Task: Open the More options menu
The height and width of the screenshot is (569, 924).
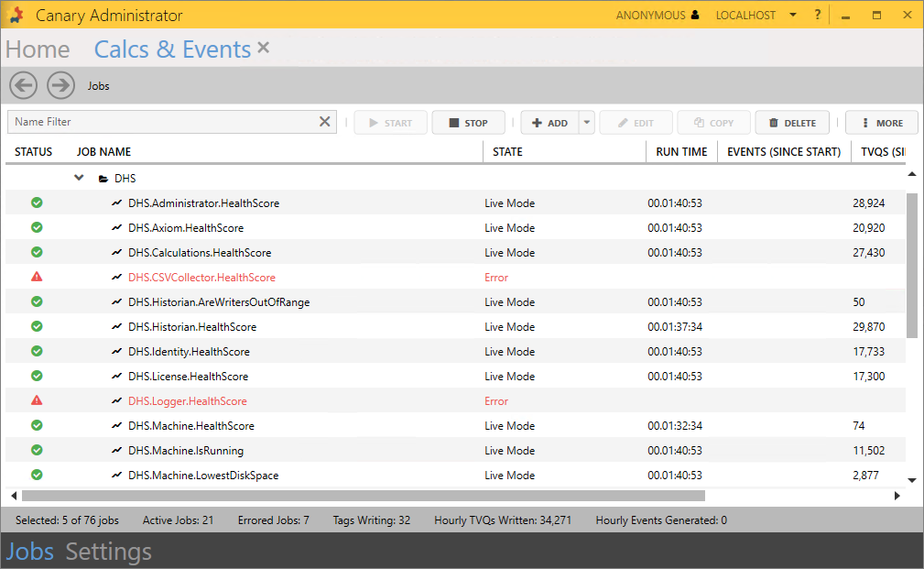Action: click(x=882, y=123)
